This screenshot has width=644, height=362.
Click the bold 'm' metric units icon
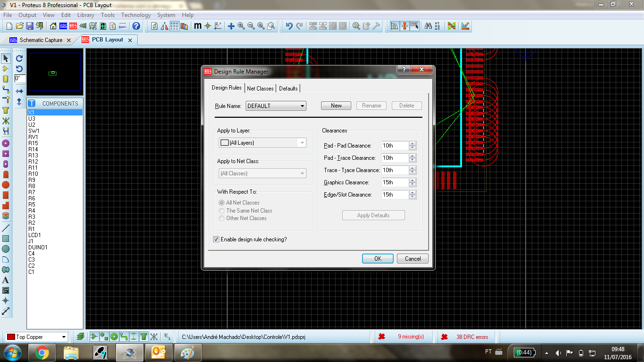tap(198, 26)
